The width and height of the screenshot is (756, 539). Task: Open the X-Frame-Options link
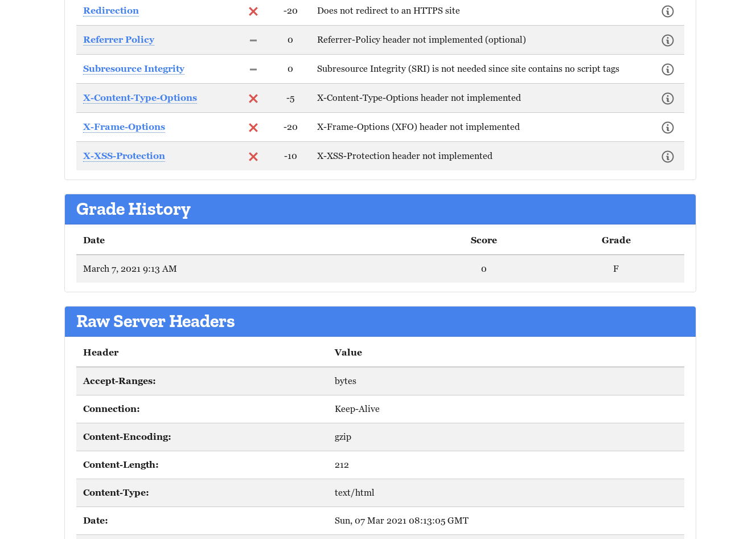click(124, 127)
